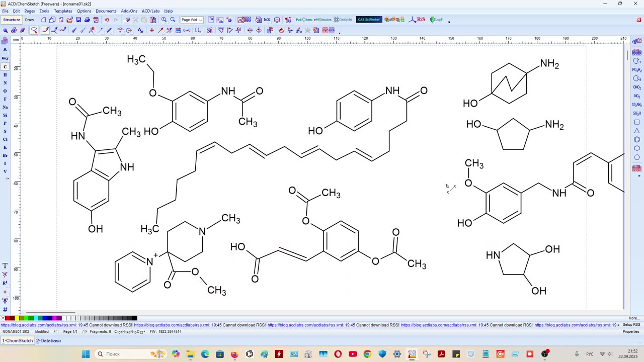The height and width of the screenshot is (362, 644).
Task: Expand more templates arrow on right toolbar
Action: (639, 176)
